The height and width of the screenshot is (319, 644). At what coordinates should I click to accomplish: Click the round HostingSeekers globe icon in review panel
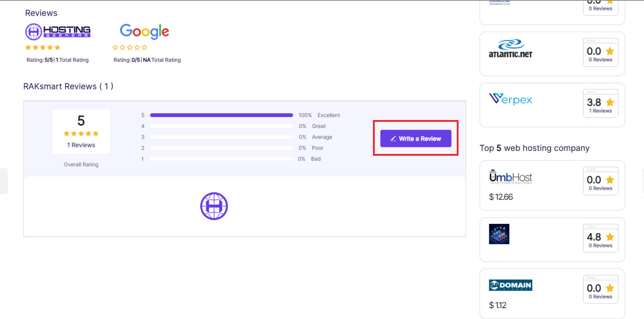[214, 206]
